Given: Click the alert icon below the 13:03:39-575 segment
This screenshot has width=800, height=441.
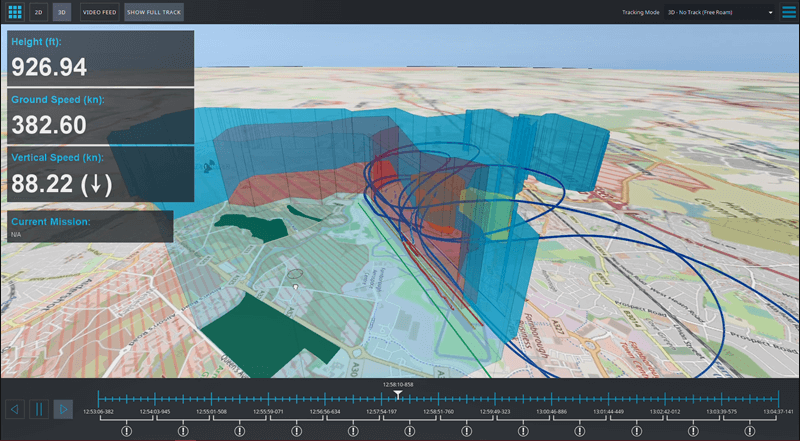Looking at the screenshot, I should pos(749,431).
